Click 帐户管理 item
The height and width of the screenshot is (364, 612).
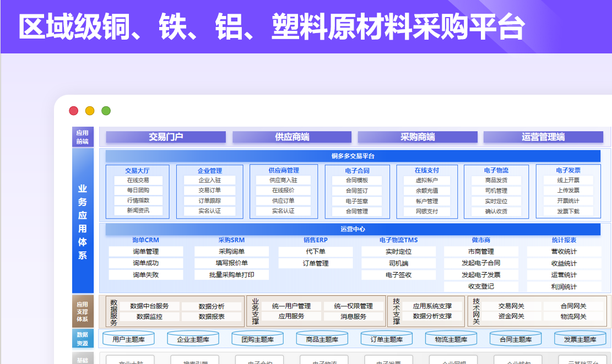pyautogui.click(x=426, y=202)
